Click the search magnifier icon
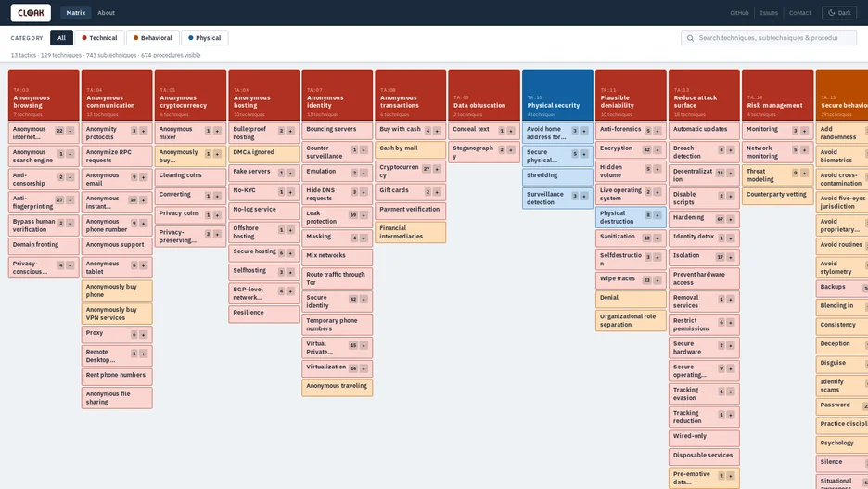The height and width of the screenshot is (489, 868). click(690, 38)
